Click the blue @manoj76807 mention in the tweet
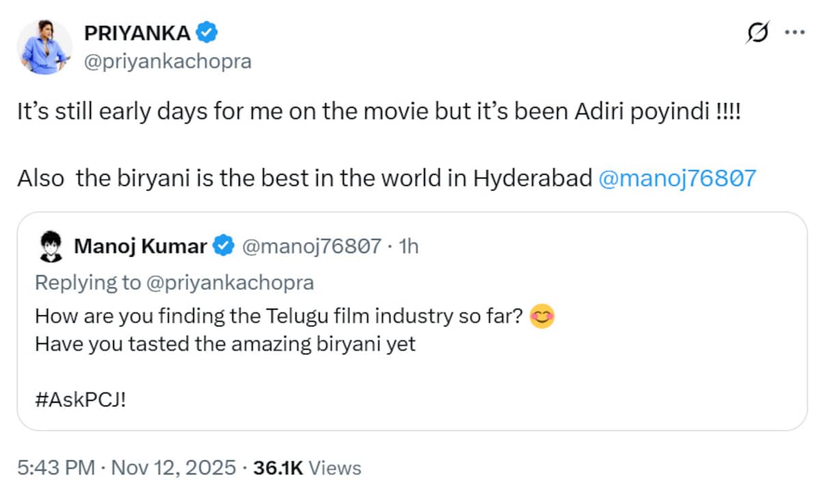Screen dimensions: 820x504 coord(677,178)
